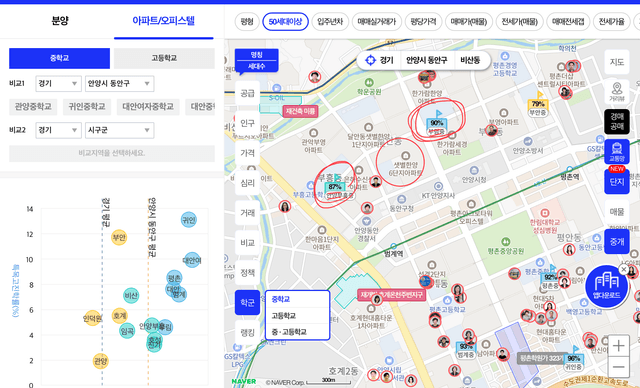Click the 87% school flag marker
Screen dimensions: 640x388
pos(335,187)
